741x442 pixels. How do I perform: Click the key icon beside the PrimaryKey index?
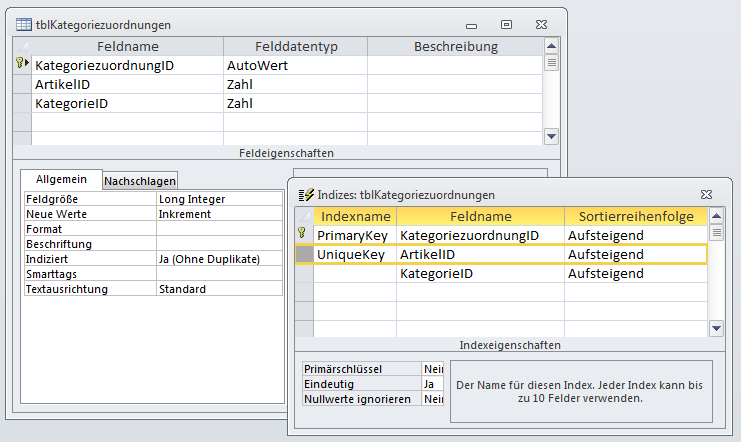303,235
